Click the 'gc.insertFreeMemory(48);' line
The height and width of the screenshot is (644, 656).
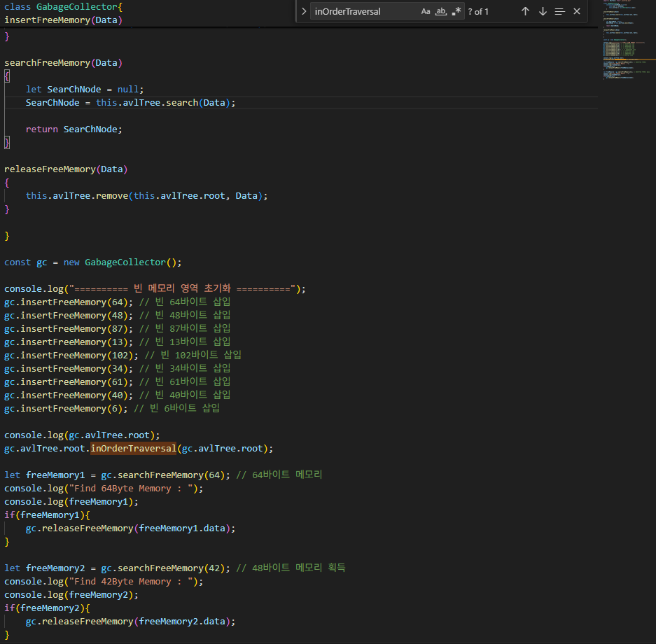[117, 316]
